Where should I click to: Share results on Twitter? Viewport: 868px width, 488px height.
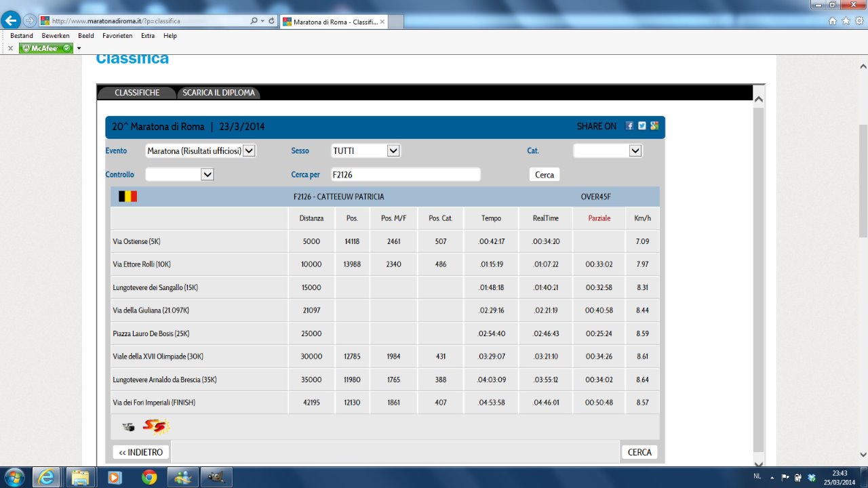[642, 126]
